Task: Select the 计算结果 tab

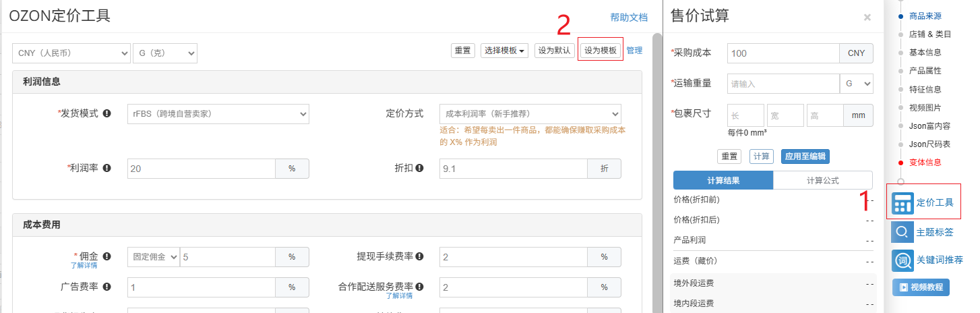Action: click(723, 181)
